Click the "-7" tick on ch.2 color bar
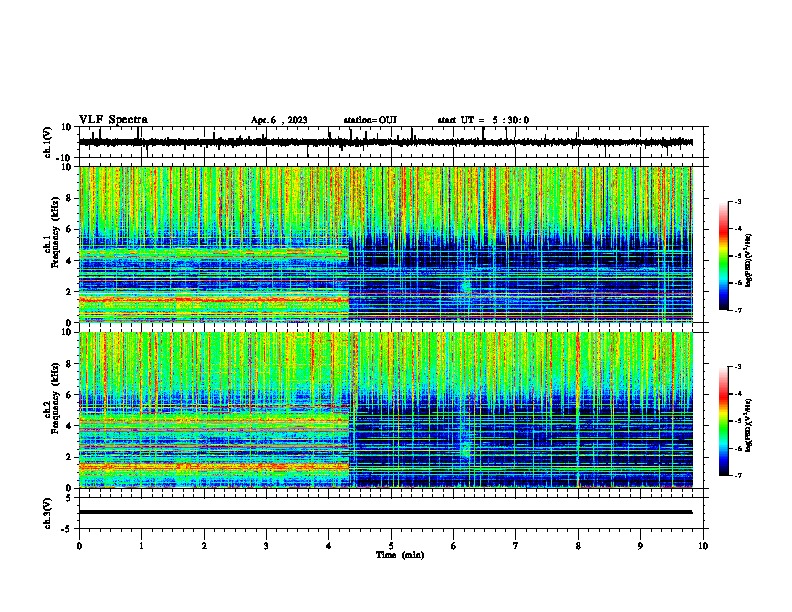Screen dimensions: 792x612 tap(738, 475)
